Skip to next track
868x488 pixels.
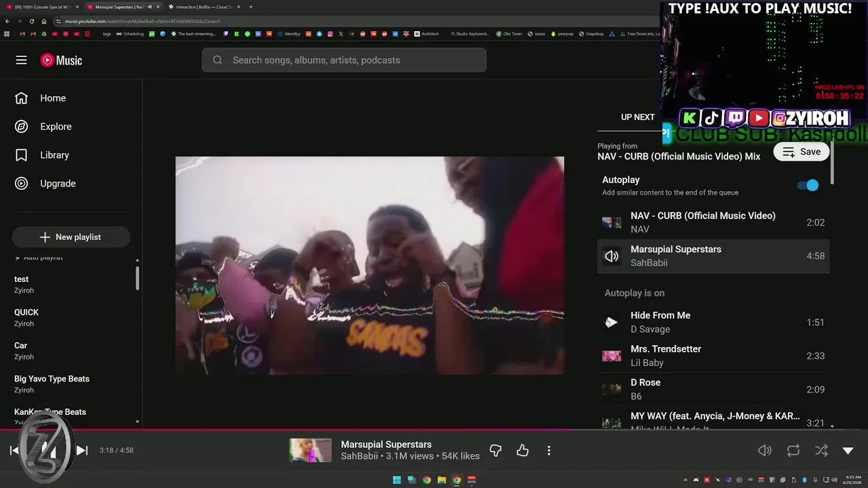point(82,451)
